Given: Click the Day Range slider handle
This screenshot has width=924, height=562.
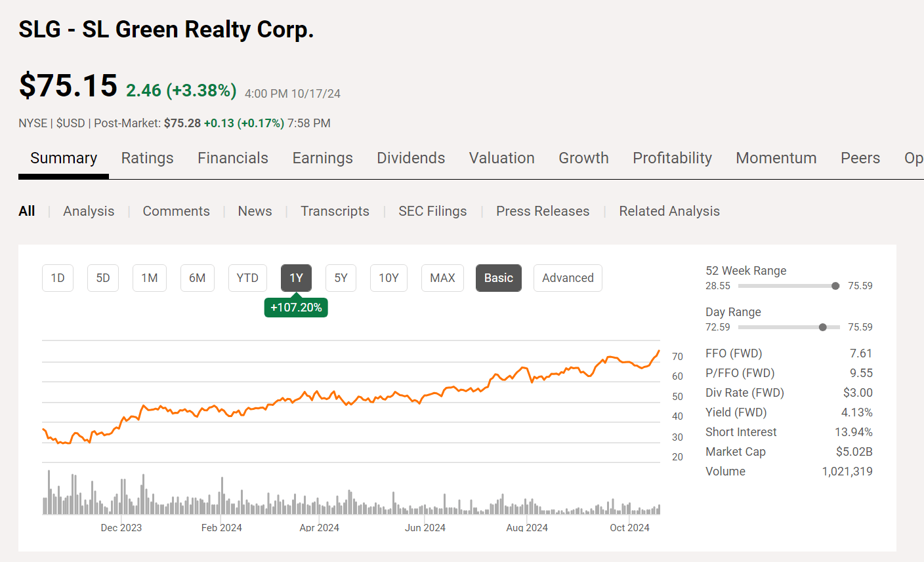Looking at the screenshot, I should coord(823,327).
